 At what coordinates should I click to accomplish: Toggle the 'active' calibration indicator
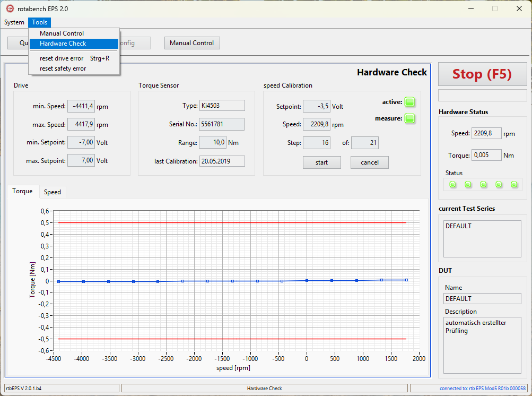[409, 101]
